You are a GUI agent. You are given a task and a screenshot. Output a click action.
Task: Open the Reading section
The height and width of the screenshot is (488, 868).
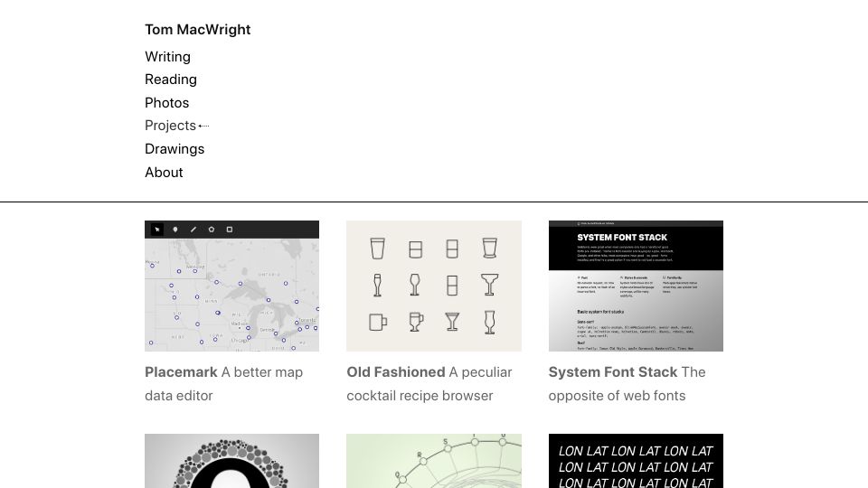click(x=171, y=80)
